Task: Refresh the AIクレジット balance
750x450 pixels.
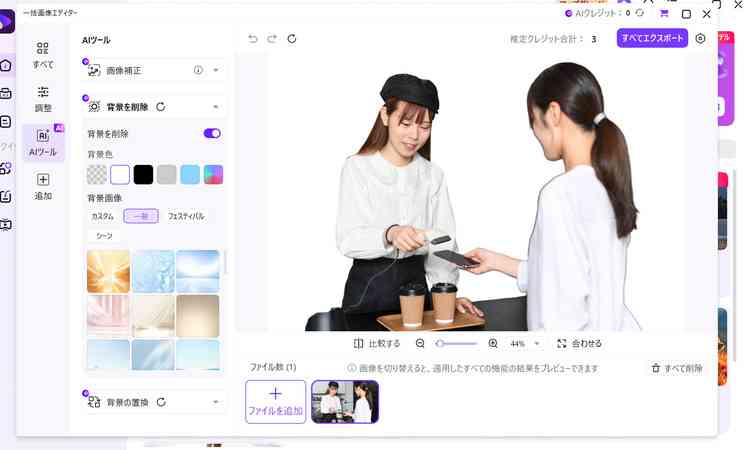Action: coord(640,13)
